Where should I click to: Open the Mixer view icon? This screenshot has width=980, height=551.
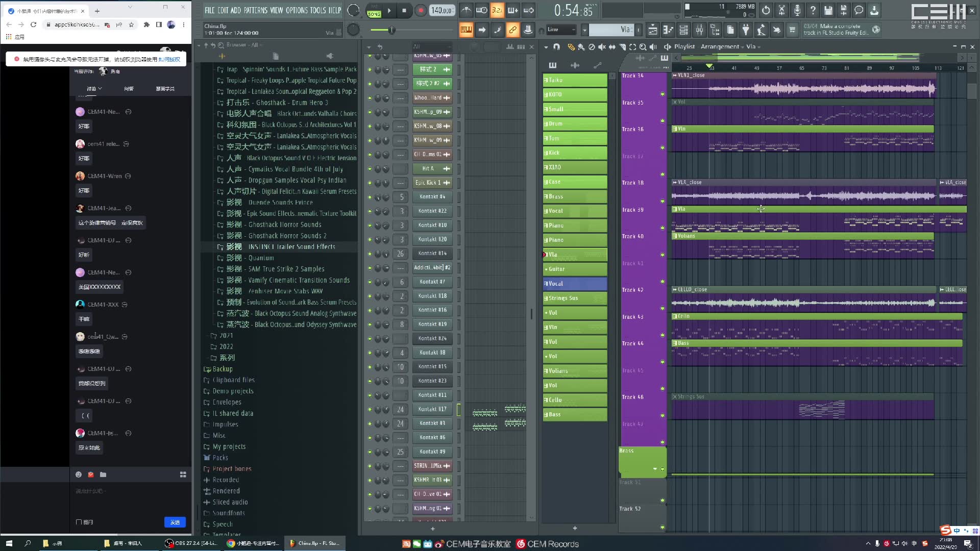699,30
